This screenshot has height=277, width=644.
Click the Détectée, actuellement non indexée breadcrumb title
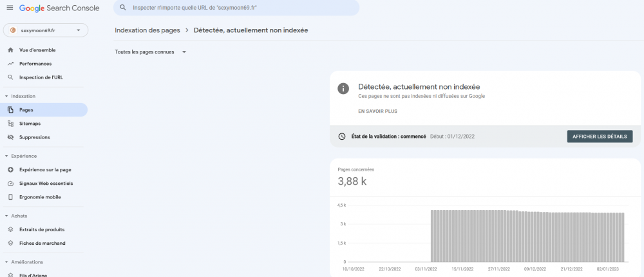pyautogui.click(x=251, y=30)
